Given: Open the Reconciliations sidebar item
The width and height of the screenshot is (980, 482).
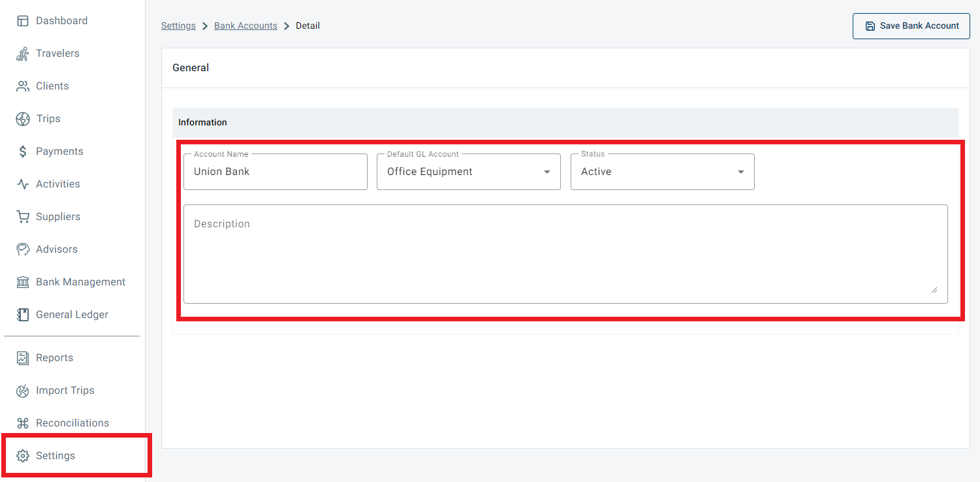Looking at the screenshot, I should 72,423.
